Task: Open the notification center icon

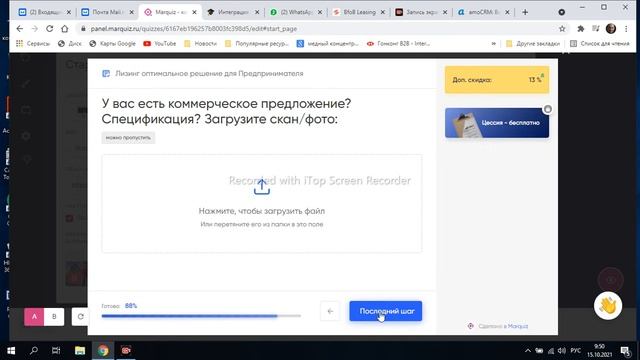Action: point(625,351)
